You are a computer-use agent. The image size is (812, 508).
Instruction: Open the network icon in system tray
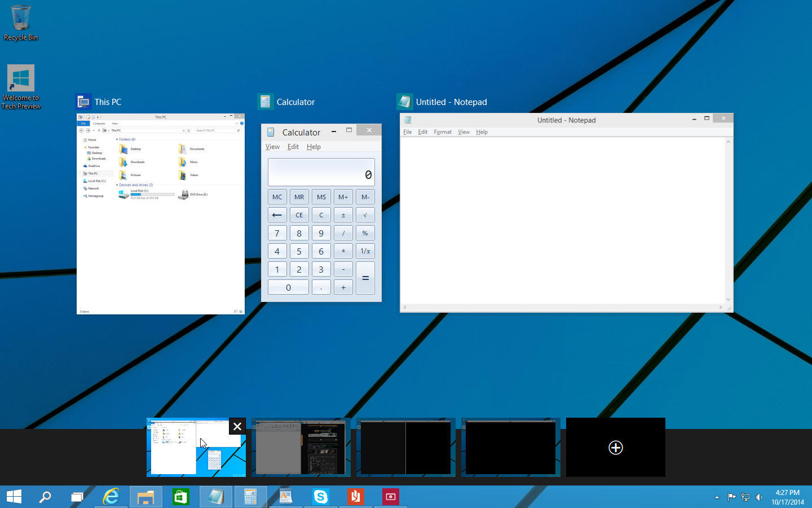745,497
